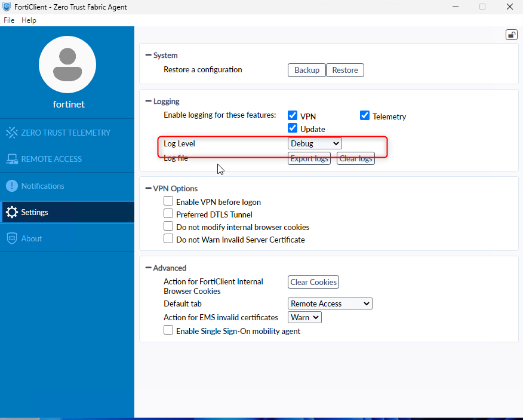Uncheck VPN logging checkbox
Image resolution: width=523 pixels, height=420 pixels.
pos(293,115)
